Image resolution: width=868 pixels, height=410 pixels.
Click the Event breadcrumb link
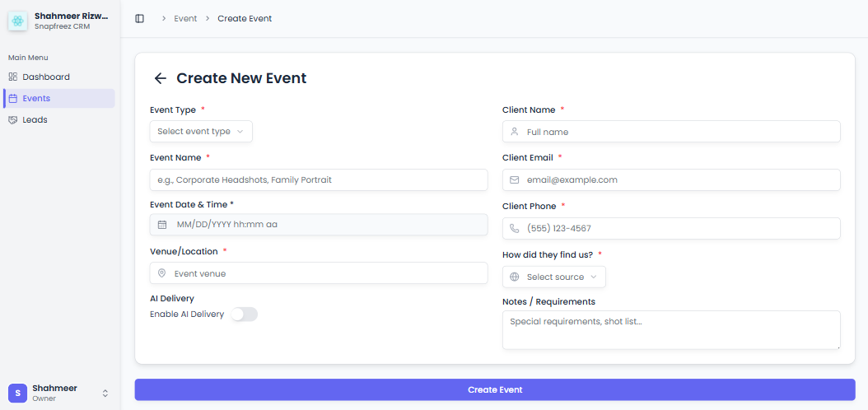click(185, 18)
